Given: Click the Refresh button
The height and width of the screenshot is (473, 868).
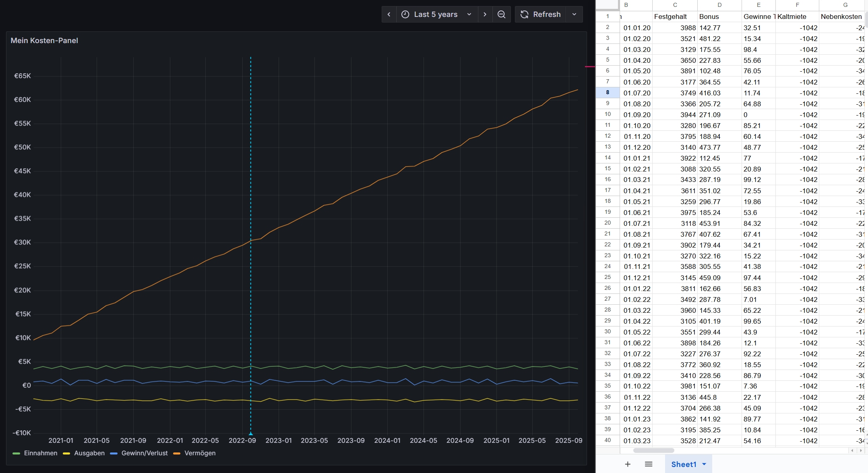Looking at the screenshot, I should tap(547, 14).
